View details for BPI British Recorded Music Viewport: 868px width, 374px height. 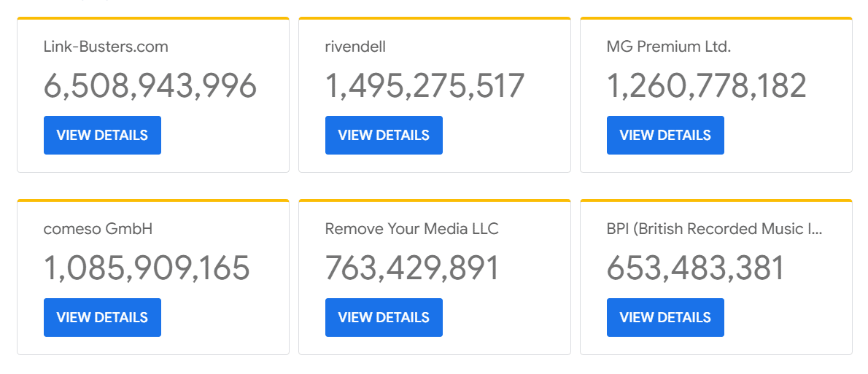coord(665,318)
